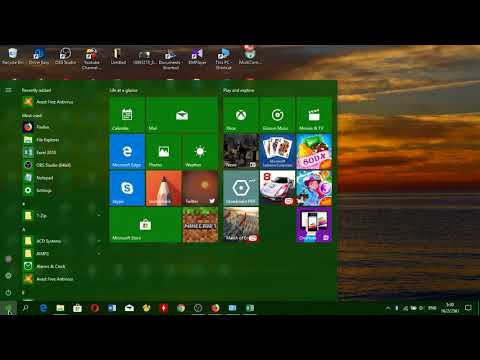Open the taskbar clock and date

(450, 308)
